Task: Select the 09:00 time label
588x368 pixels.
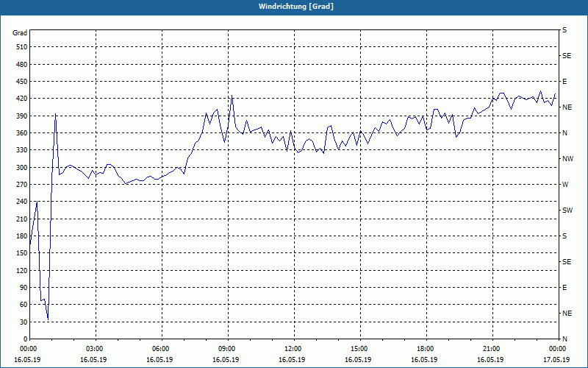Action: click(x=226, y=349)
